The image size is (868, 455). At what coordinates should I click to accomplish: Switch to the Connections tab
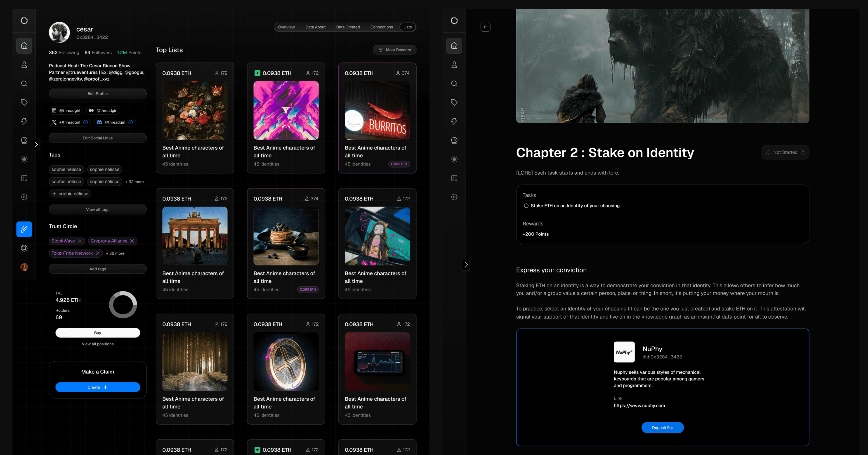(x=381, y=27)
